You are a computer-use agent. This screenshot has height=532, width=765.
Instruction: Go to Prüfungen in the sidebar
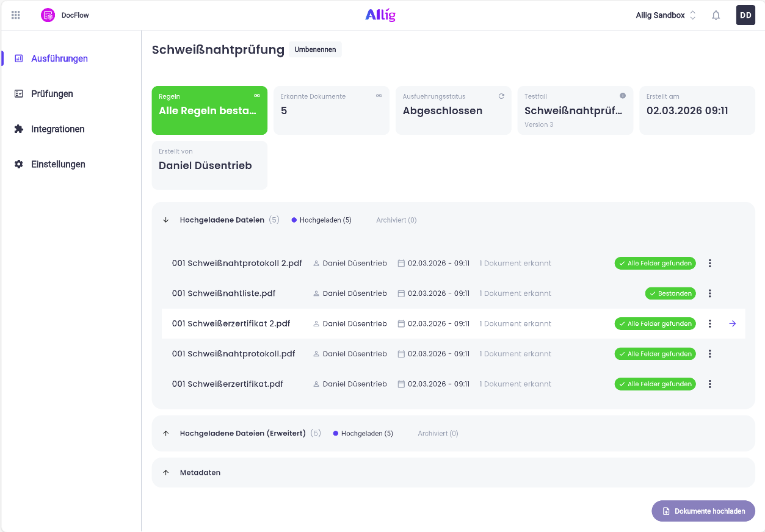coord(52,94)
